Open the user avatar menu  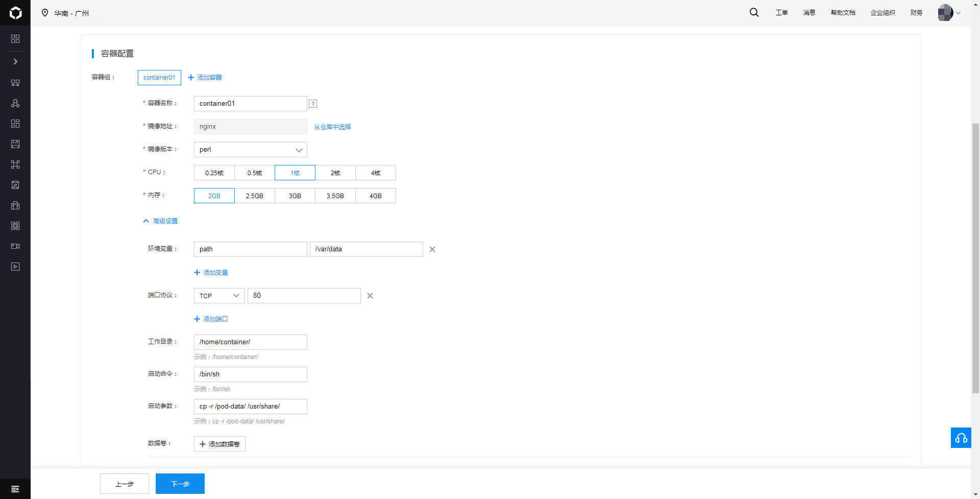pyautogui.click(x=949, y=13)
